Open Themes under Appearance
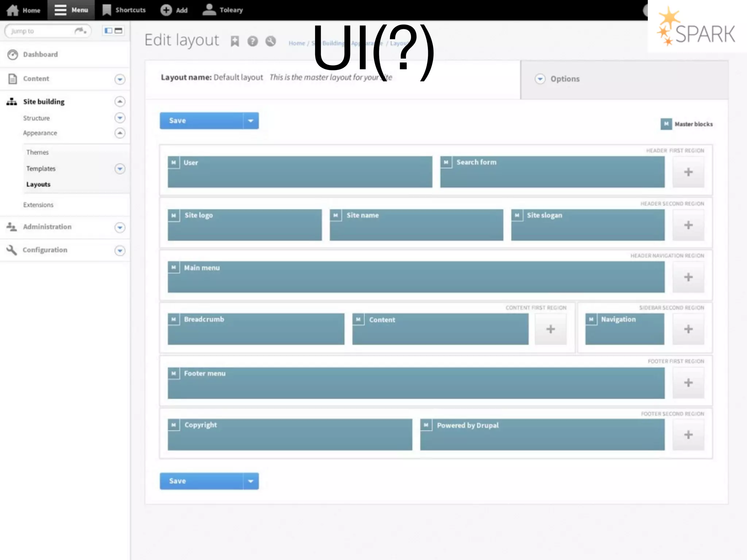Image resolution: width=747 pixels, height=560 pixels. click(37, 152)
